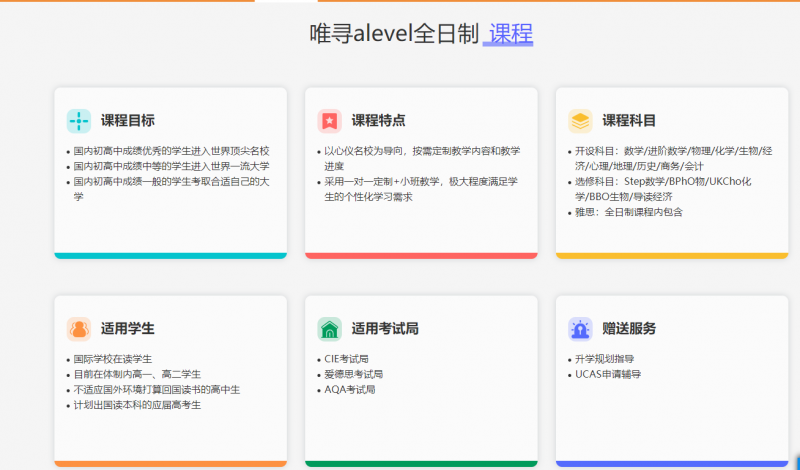Click the line 雅思：全日制课程内包含
The image size is (800, 470).
629,212
